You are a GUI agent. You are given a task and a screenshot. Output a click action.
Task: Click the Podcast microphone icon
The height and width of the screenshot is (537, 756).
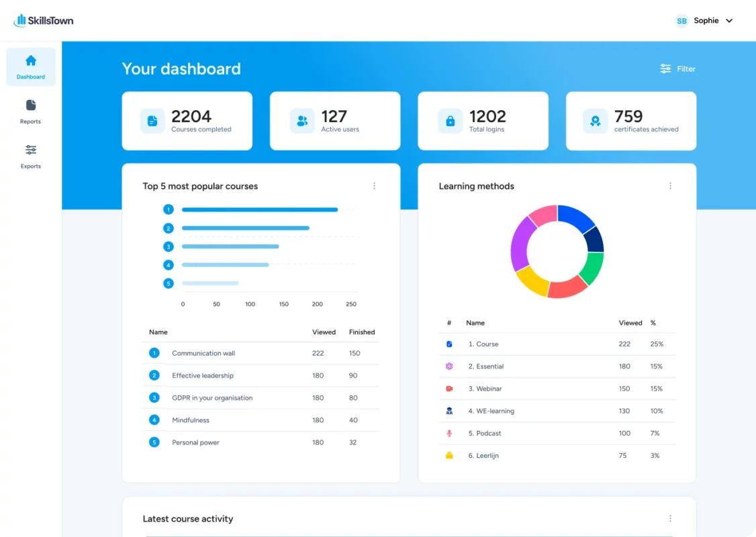pyautogui.click(x=449, y=433)
